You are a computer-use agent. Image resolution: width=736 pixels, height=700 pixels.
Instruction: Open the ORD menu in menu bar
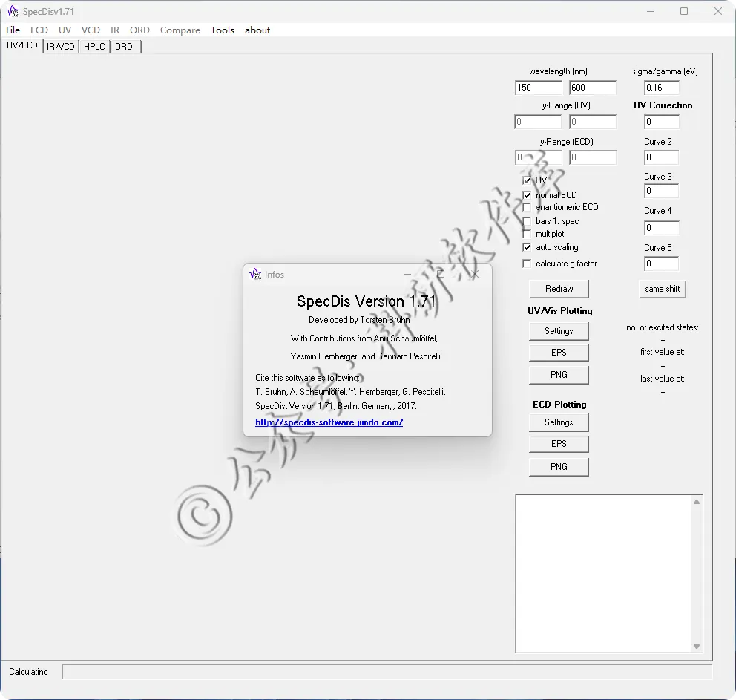[x=140, y=30]
